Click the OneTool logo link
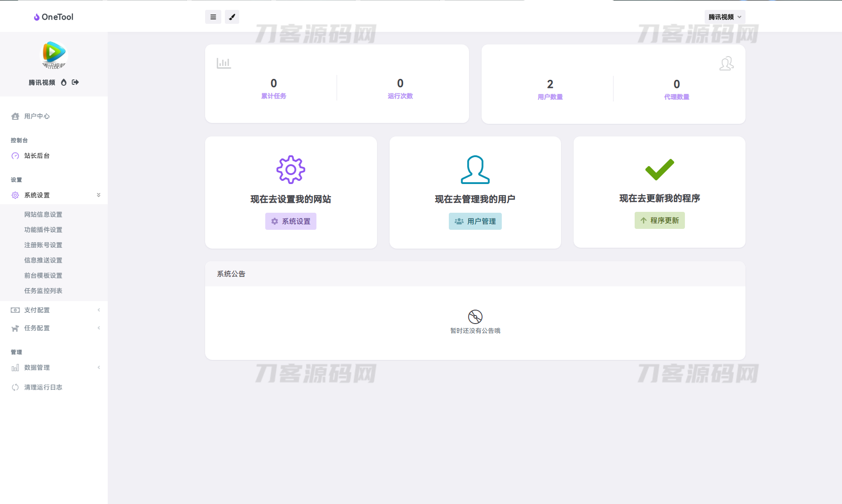The height and width of the screenshot is (504, 842). pos(54,17)
